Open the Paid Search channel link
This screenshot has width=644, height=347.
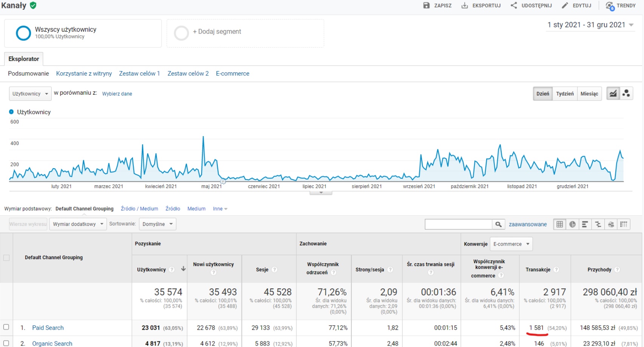48,328
